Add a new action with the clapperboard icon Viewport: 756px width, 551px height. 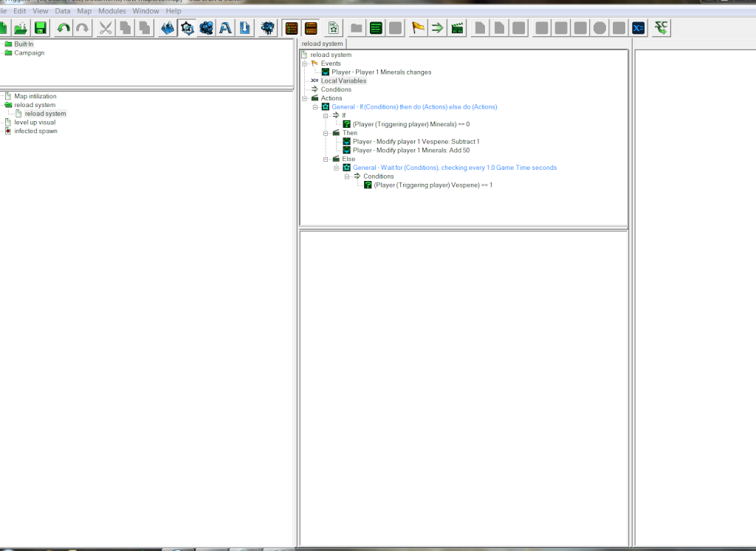tap(457, 28)
